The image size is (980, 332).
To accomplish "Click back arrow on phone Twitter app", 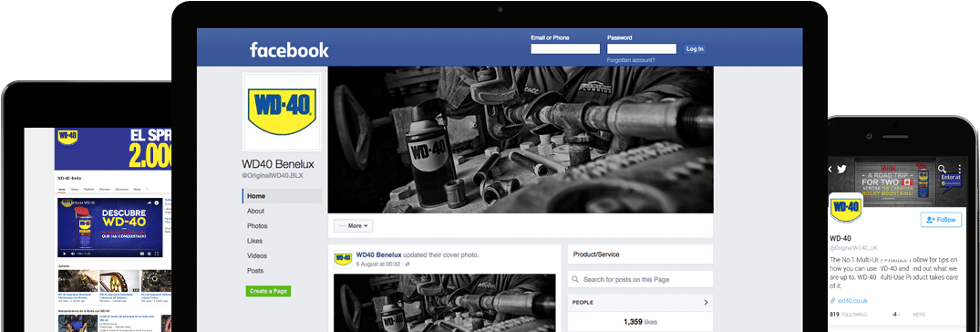I will 830,169.
